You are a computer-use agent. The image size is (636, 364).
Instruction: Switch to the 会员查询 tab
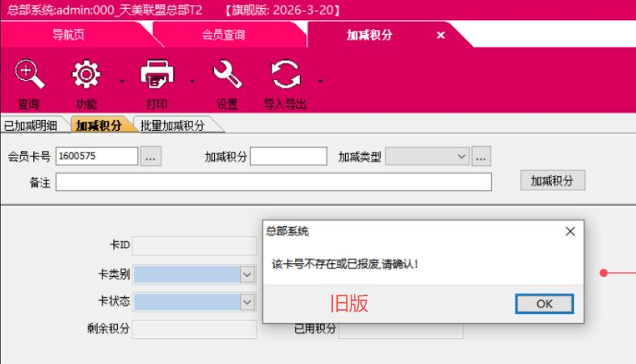click(x=224, y=35)
